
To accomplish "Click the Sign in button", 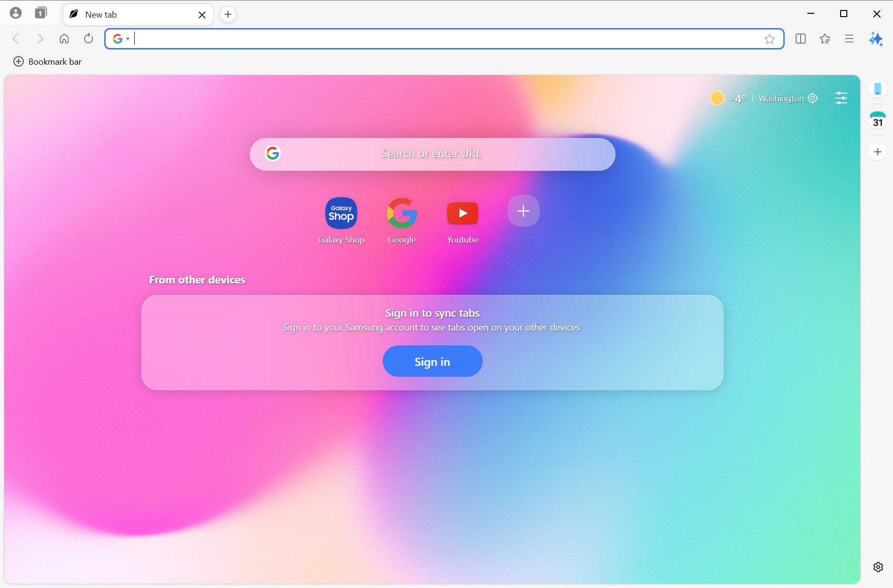I will point(432,361).
